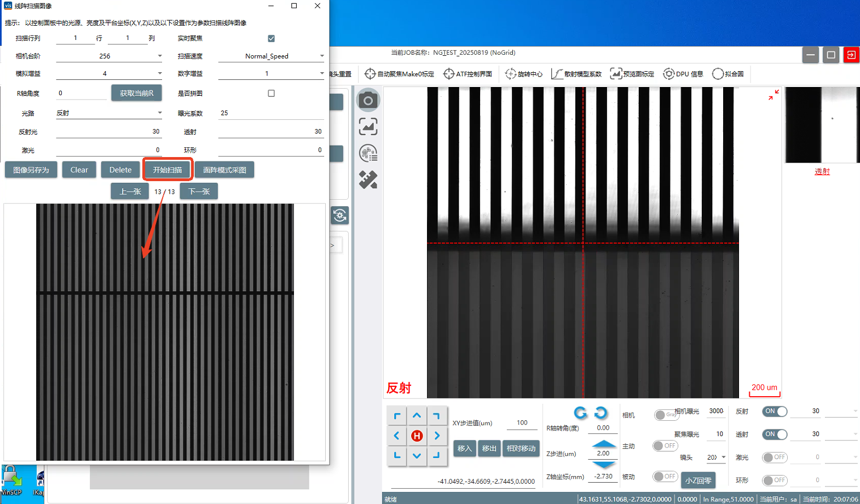860x504 pixels.
Task: Click the camera capture icon
Action: pos(368,100)
